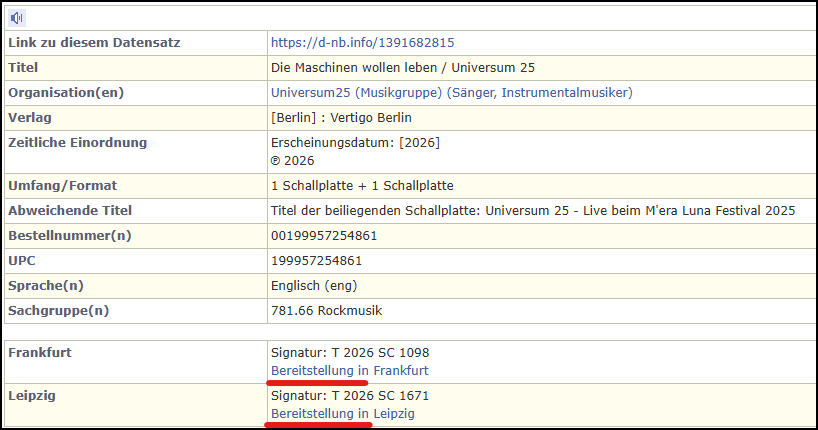Viewport: 818px width, 430px height.
Task: Open the d-nb.info/1391682815 record link
Action: [x=363, y=43]
